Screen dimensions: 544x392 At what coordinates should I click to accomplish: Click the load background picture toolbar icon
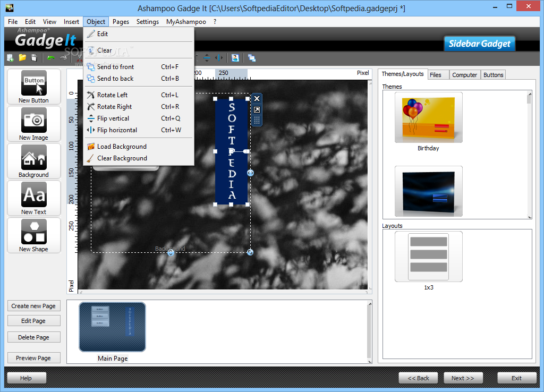(235, 58)
